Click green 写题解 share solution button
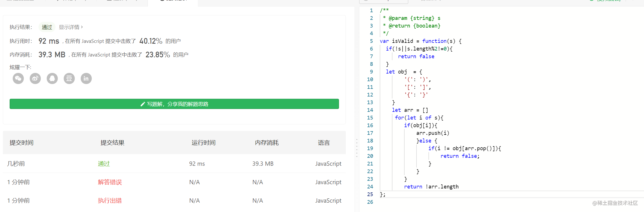Image resolution: width=644 pixels, height=212 pixels. click(174, 104)
